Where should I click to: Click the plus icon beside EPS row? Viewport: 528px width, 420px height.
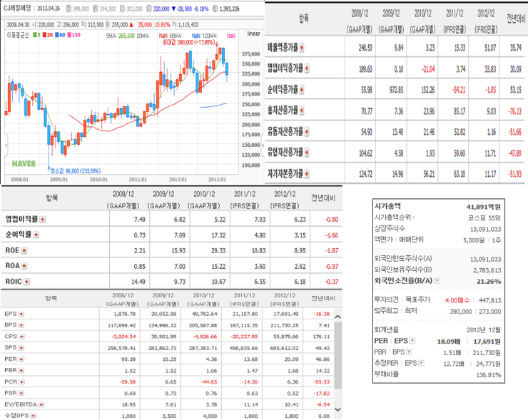tap(21, 314)
